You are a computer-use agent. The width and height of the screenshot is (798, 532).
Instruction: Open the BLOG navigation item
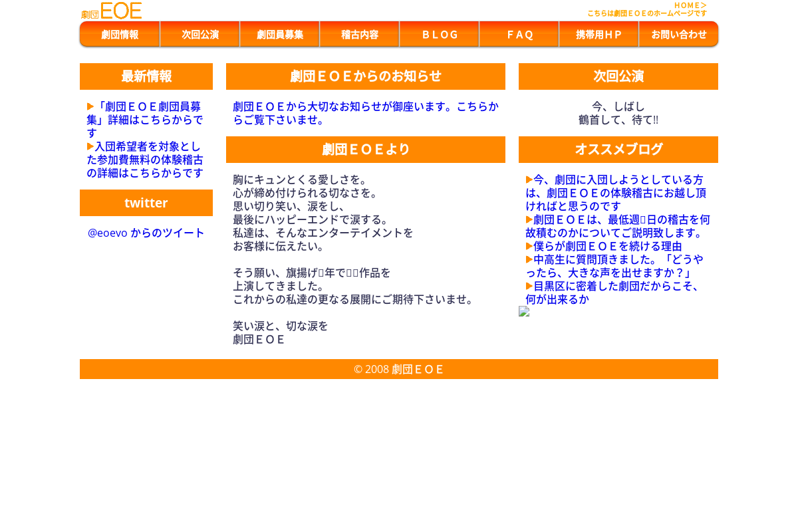tap(439, 35)
